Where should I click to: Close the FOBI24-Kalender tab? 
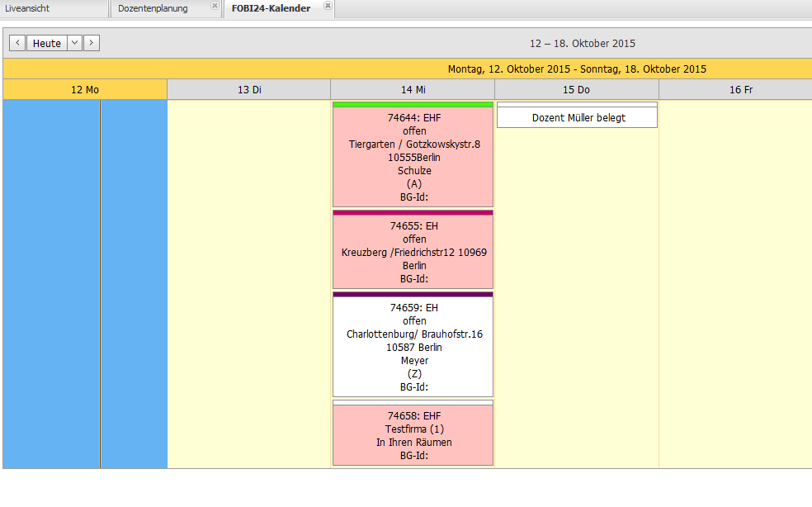pyautogui.click(x=328, y=6)
